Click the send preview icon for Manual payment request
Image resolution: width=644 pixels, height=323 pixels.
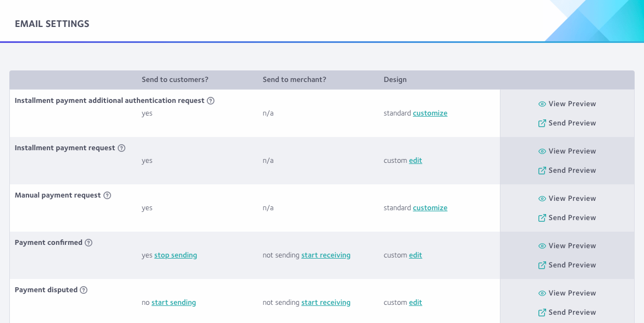point(542,218)
